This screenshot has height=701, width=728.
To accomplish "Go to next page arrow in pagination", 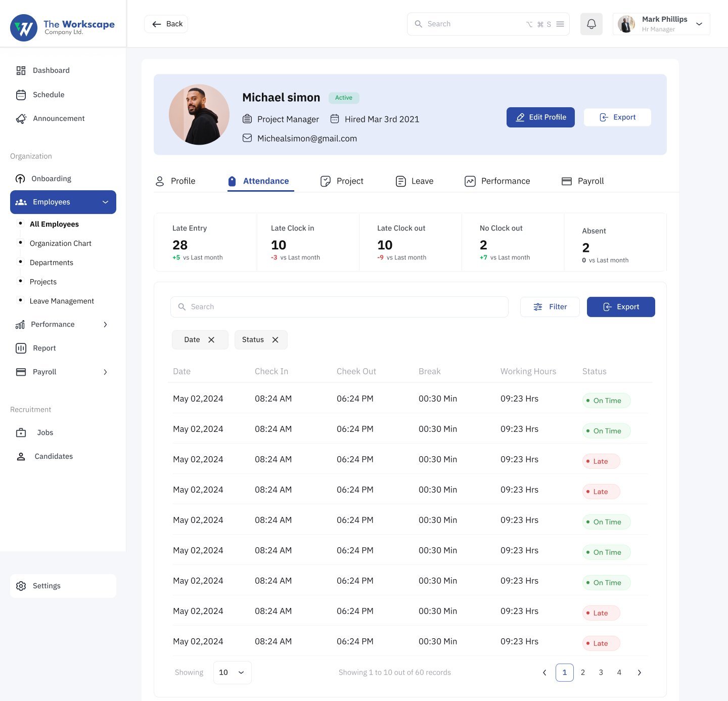I will 639,672.
